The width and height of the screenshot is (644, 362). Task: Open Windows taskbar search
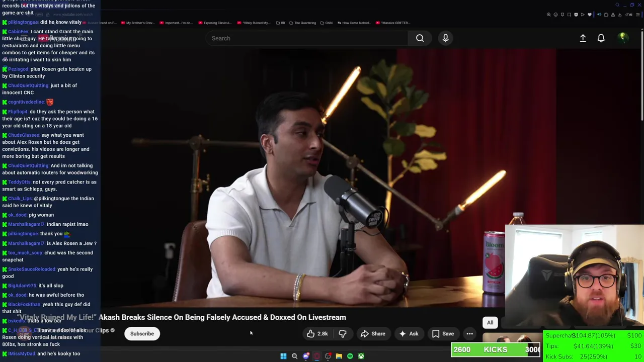pos(294,356)
